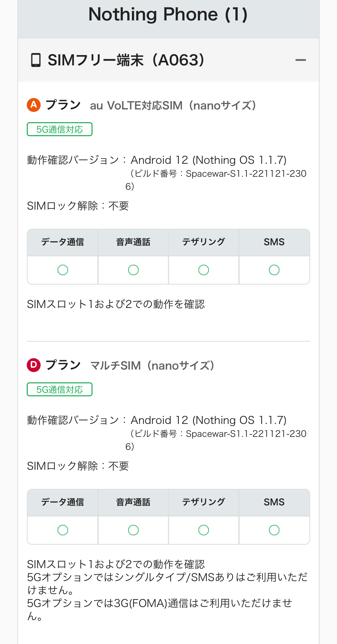337x644 pixels.
Task: Click D plan SMS green circle
Action: coord(274,530)
